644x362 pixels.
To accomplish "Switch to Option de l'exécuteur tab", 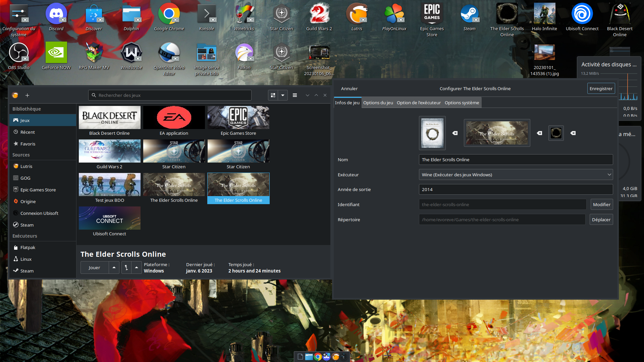I will pos(419,103).
